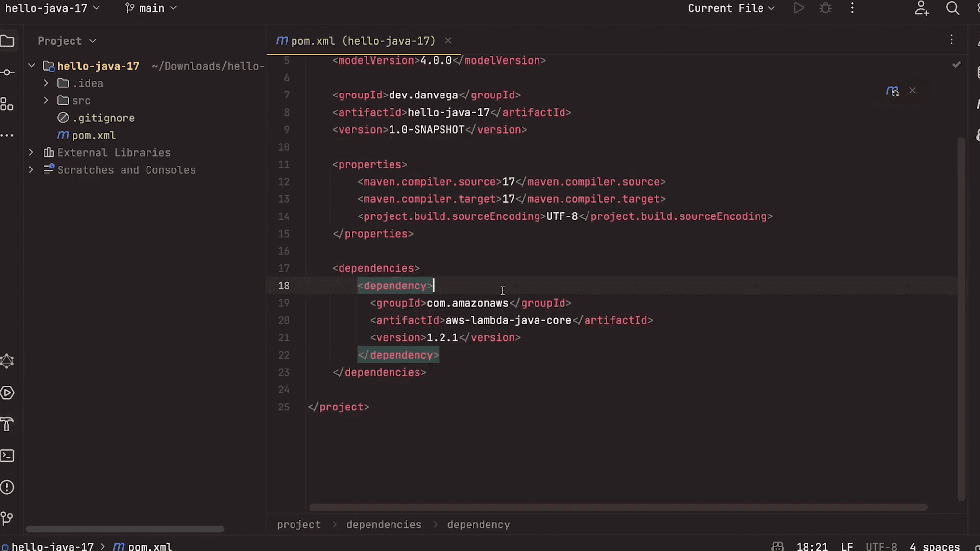Image resolution: width=980 pixels, height=551 pixels.
Task: Open the Git tool window from the sidebar
Action: [x=7, y=518]
